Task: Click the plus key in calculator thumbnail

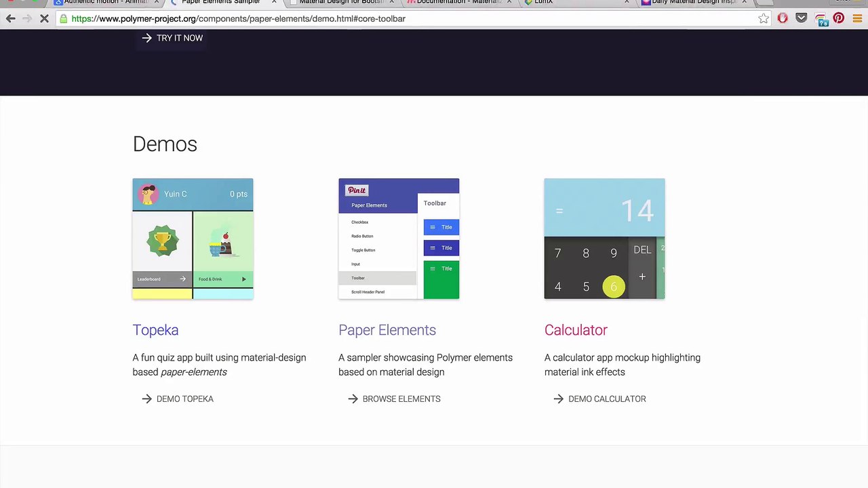Action: click(x=642, y=277)
